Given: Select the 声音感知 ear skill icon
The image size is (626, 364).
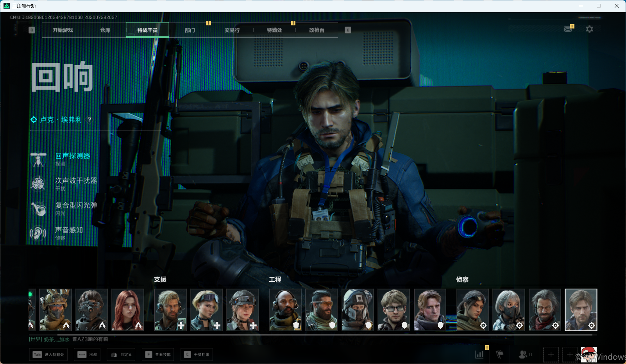Looking at the screenshot, I should pyautogui.click(x=38, y=233).
